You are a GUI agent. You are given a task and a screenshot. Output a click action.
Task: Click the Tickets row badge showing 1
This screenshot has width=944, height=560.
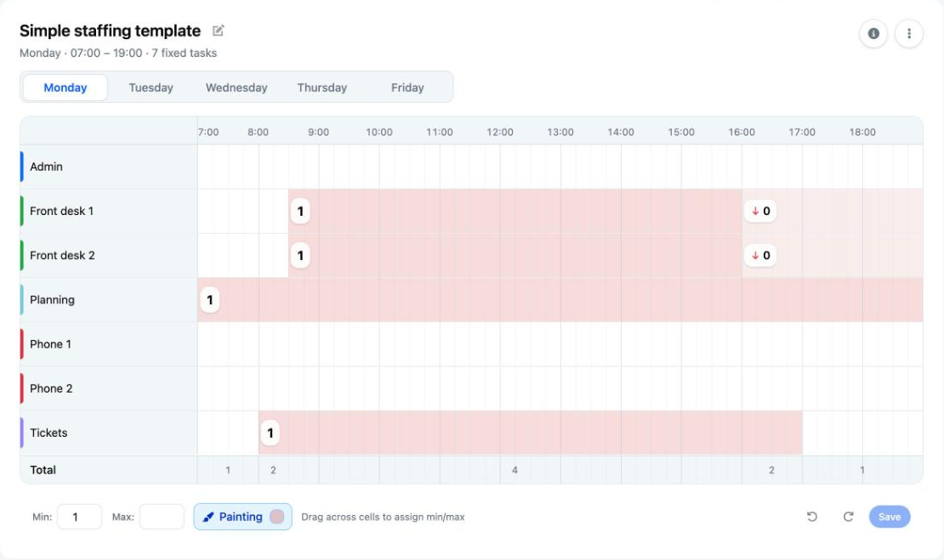click(x=270, y=433)
